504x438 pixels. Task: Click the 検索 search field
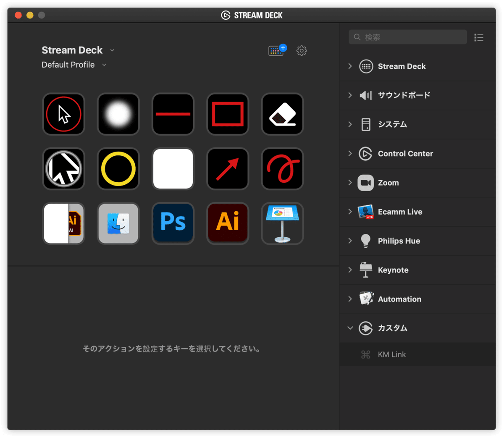408,37
